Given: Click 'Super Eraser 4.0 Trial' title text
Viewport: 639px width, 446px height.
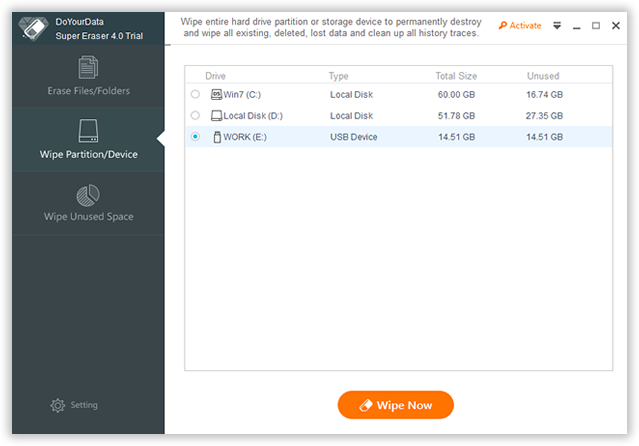Looking at the screenshot, I should pyautogui.click(x=99, y=36).
